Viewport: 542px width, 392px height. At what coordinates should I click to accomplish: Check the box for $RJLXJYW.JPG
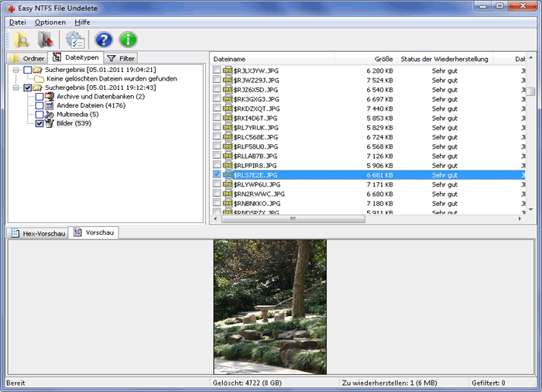[217, 70]
